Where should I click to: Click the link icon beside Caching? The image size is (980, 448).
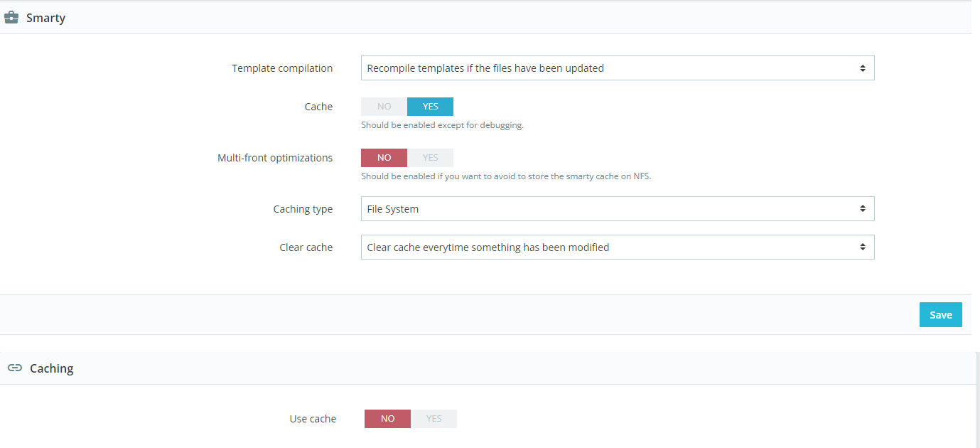pos(14,368)
